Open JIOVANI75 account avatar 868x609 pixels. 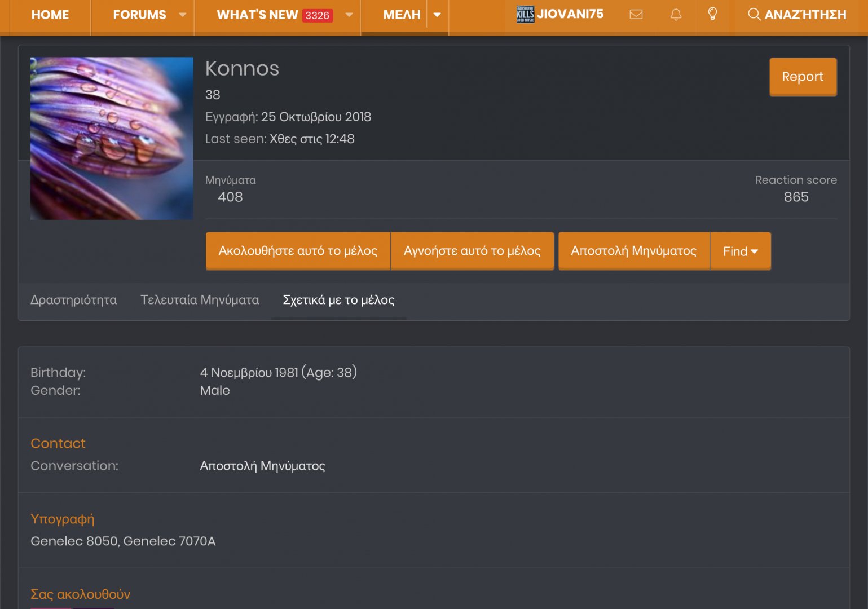(x=525, y=14)
